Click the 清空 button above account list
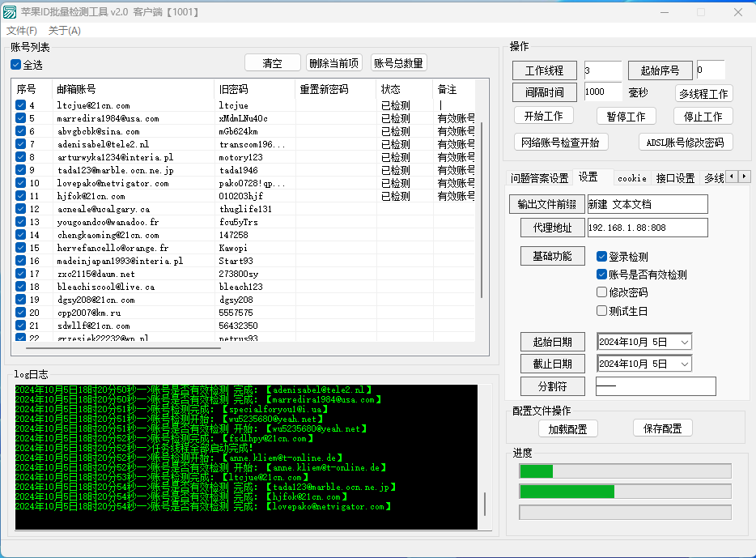 (x=272, y=63)
